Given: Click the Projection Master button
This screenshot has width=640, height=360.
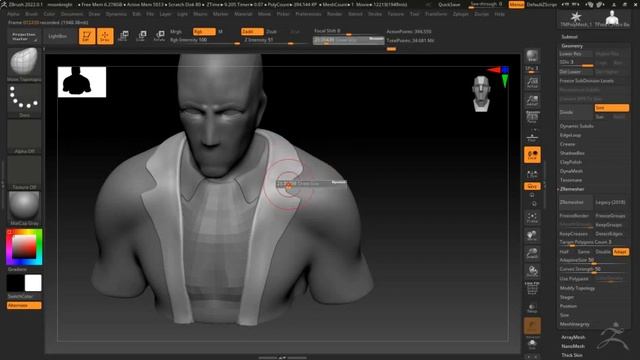Looking at the screenshot, I should coord(24,36).
